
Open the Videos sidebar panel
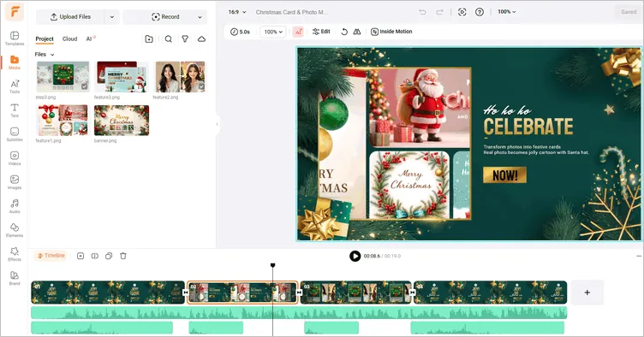(15, 158)
